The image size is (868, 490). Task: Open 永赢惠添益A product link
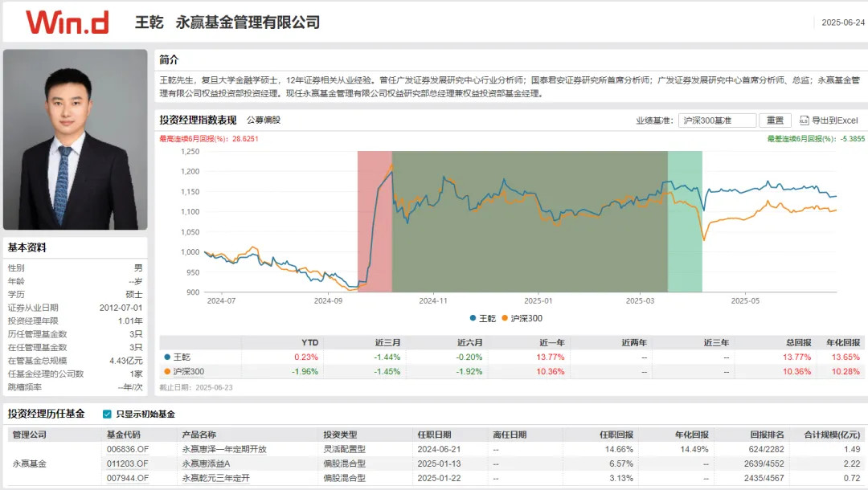206,463
